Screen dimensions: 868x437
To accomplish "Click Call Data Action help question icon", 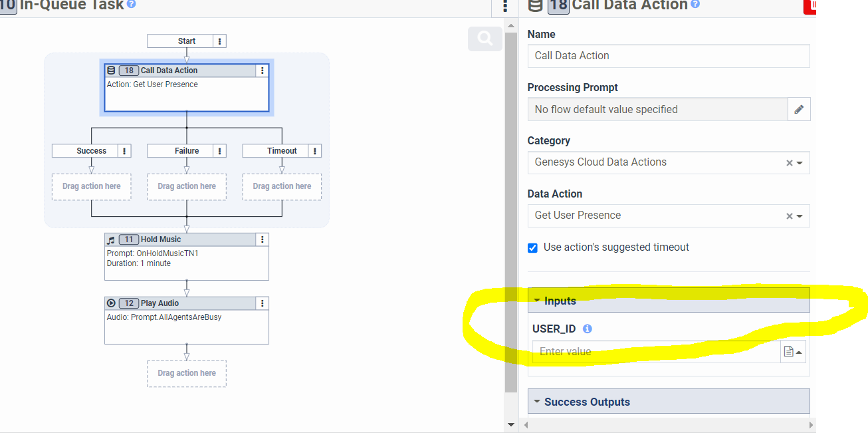I will [x=695, y=4].
